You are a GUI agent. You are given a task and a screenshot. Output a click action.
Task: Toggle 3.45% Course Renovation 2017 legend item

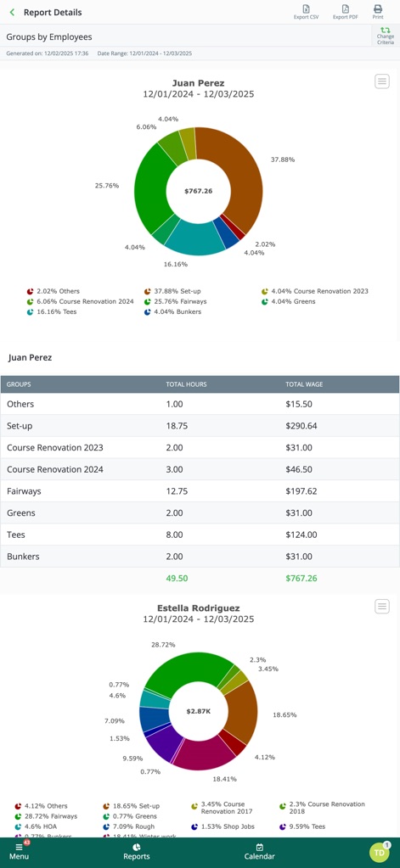point(223,809)
